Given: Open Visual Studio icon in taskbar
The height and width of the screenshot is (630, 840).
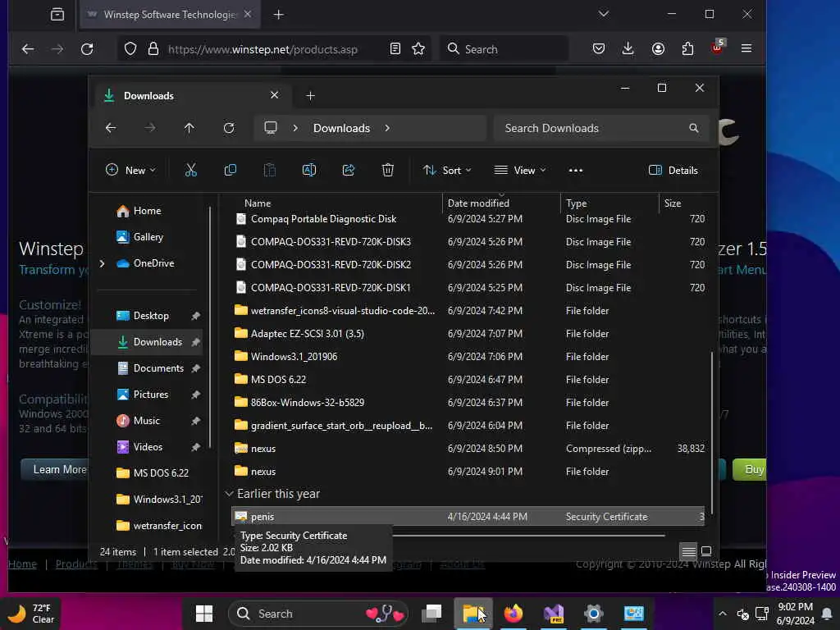Looking at the screenshot, I should (x=554, y=614).
